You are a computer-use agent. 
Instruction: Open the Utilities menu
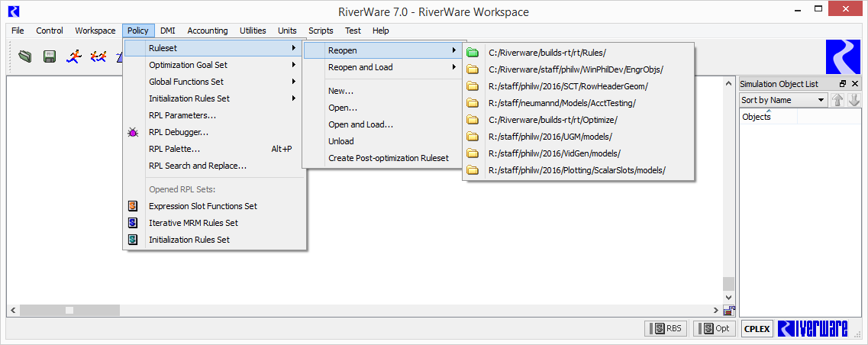tap(253, 31)
